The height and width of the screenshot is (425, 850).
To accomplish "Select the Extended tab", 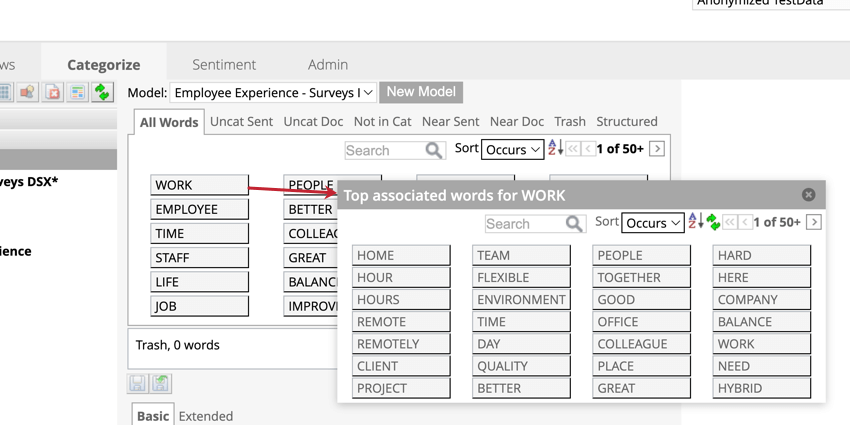I will (x=206, y=415).
